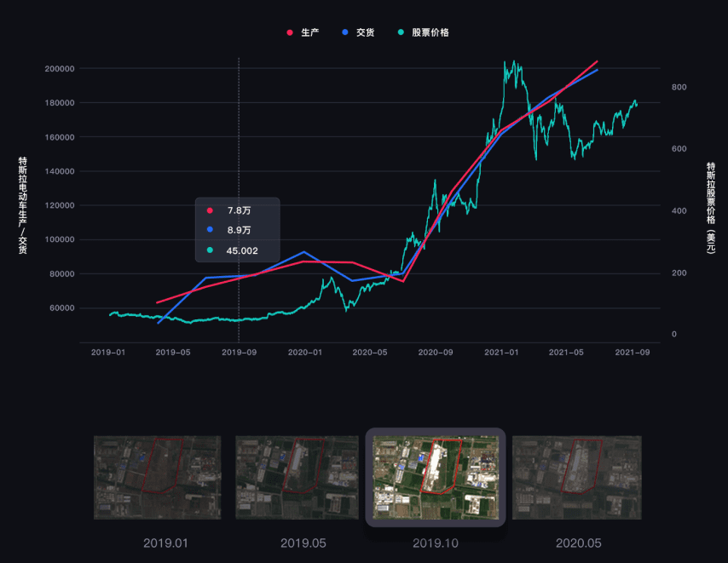Click the 2021-01 x-axis tick label
The width and height of the screenshot is (728, 563).
click(501, 352)
